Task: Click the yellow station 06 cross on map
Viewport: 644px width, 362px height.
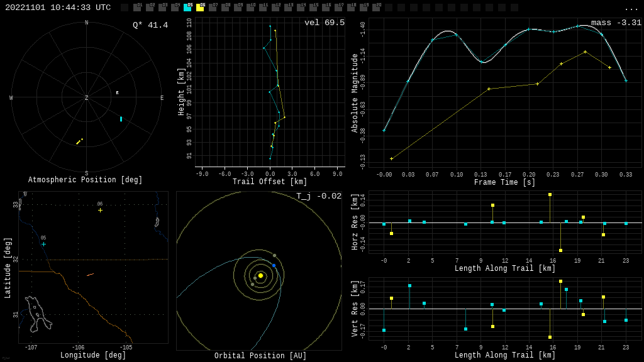Action: (100, 210)
